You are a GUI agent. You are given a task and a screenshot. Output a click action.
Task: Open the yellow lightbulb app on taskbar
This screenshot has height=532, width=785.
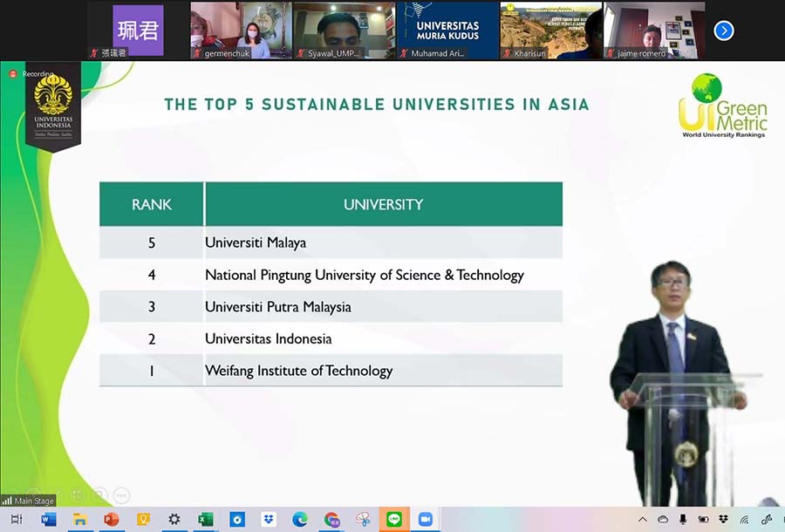pos(143,520)
